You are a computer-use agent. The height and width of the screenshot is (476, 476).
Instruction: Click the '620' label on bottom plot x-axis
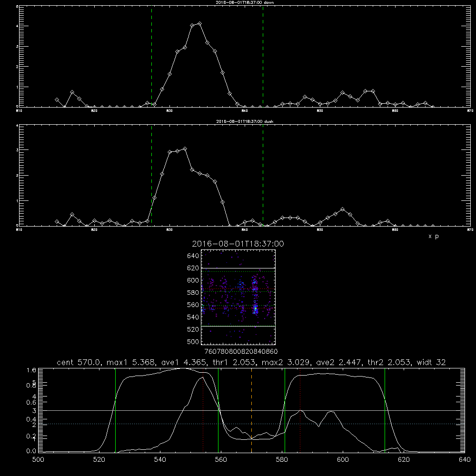point(404,460)
